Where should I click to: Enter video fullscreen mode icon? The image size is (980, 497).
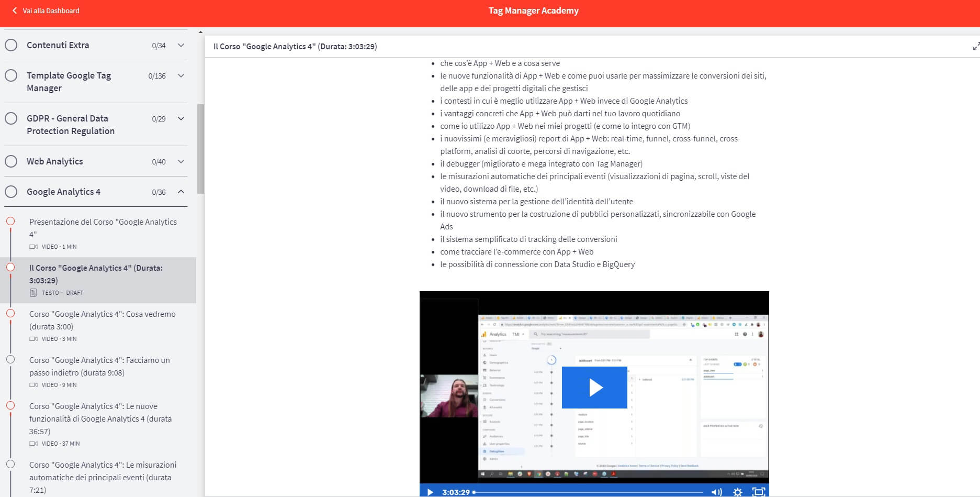[x=759, y=492]
